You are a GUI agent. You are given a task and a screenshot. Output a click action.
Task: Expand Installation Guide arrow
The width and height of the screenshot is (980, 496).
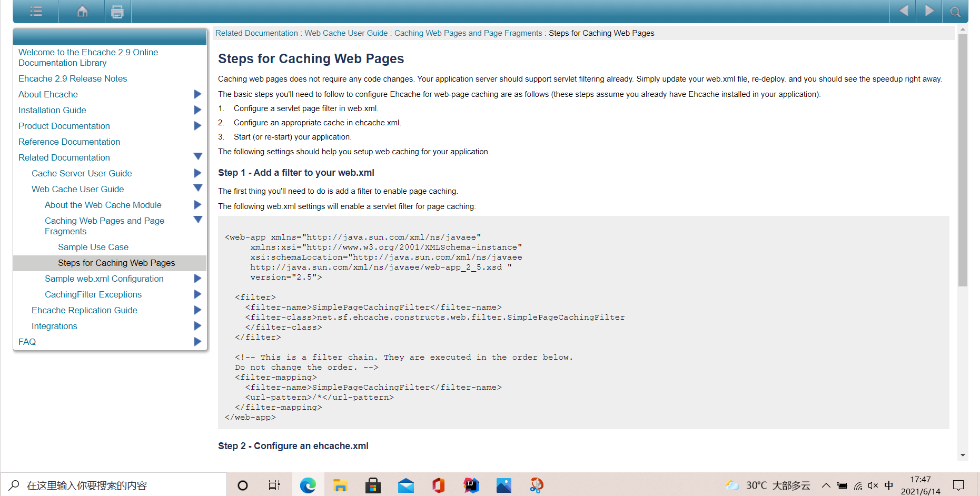(197, 110)
